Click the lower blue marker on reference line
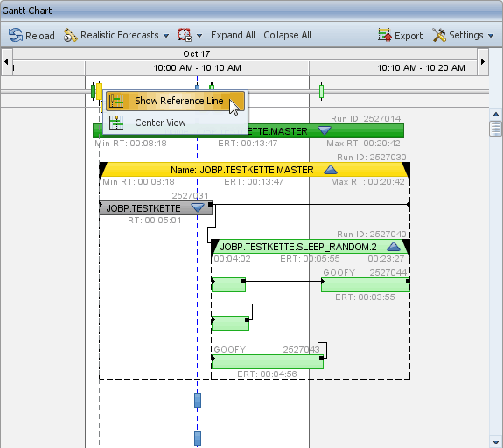Viewport: 503px width, 448px height. coord(198,438)
